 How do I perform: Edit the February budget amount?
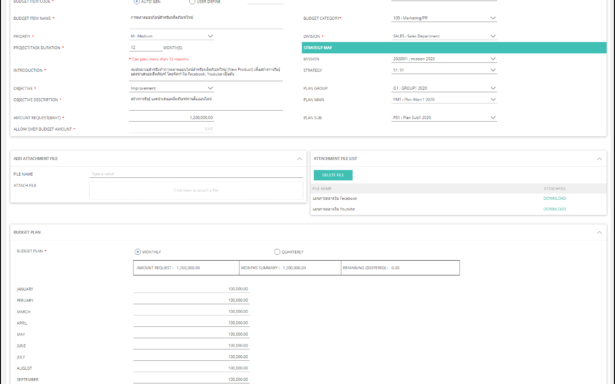click(x=191, y=300)
